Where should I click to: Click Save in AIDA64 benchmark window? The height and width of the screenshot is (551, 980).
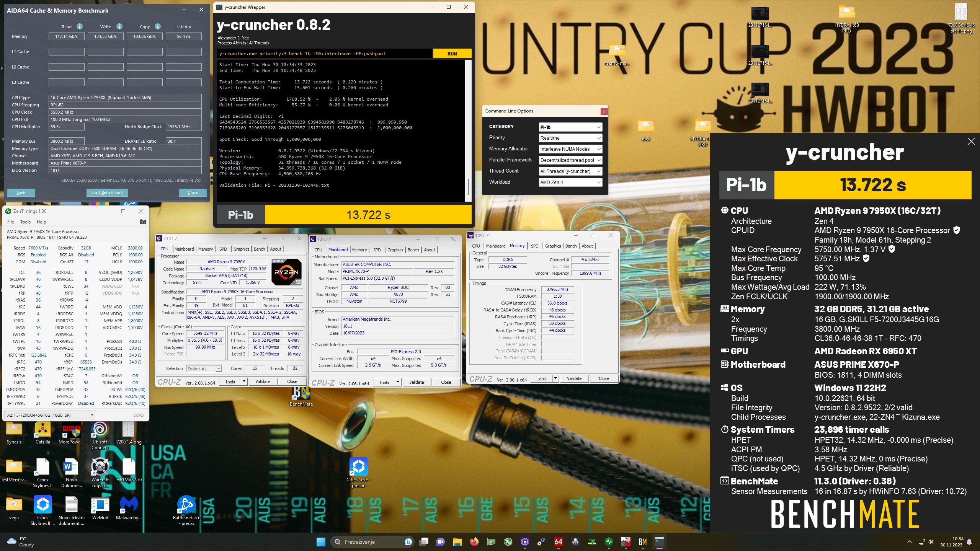coord(21,192)
